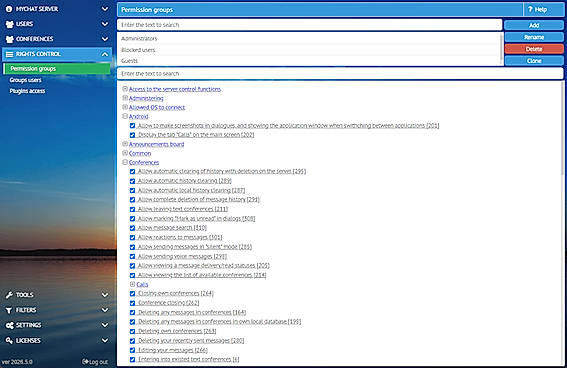The width and height of the screenshot is (567, 368).
Task: Expand the Conferences sidebar section chevron
Action: pyautogui.click(x=105, y=39)
